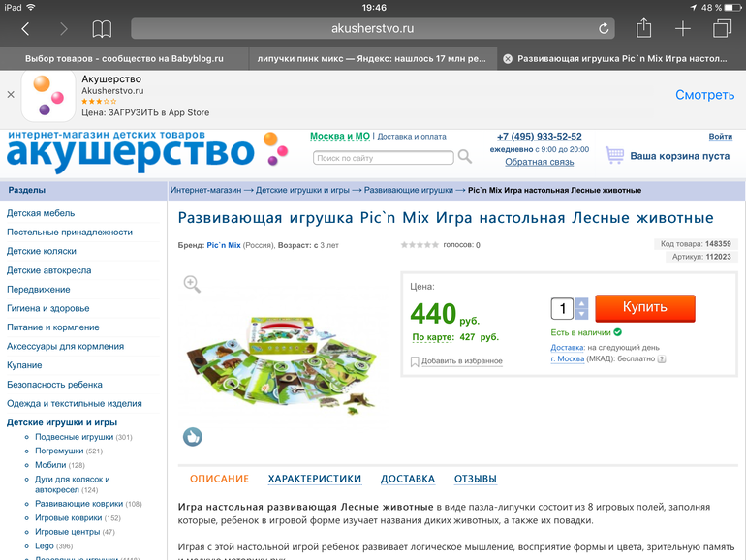Click the site search magnifier icon
This screenshot has width=746, height=560.
point(464,157)
